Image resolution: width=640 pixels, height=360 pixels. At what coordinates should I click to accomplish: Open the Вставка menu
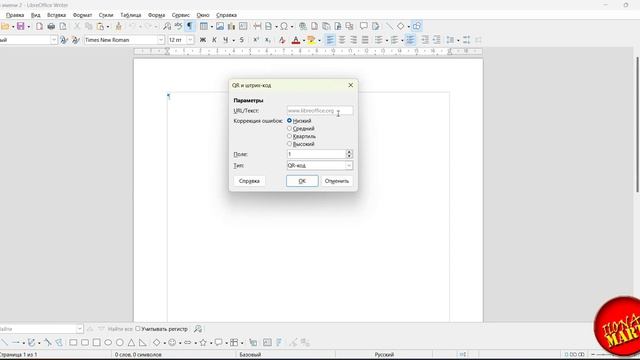56,15
